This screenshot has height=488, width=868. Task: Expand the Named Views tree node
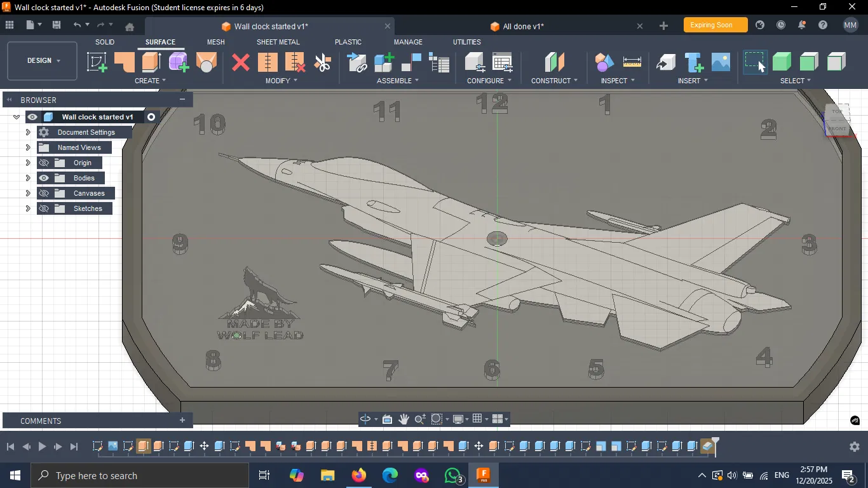[28, 148]
